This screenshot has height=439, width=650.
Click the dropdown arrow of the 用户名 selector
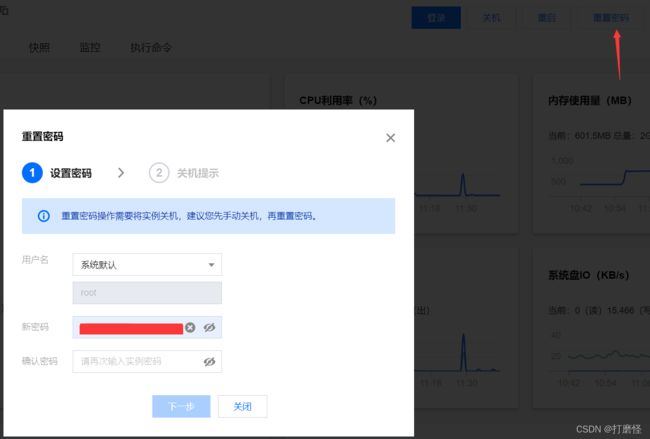tap(211, 264)
